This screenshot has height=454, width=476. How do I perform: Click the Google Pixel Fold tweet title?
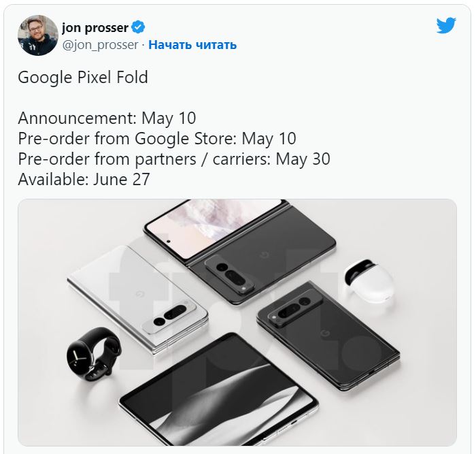click(x=83, y=77)
